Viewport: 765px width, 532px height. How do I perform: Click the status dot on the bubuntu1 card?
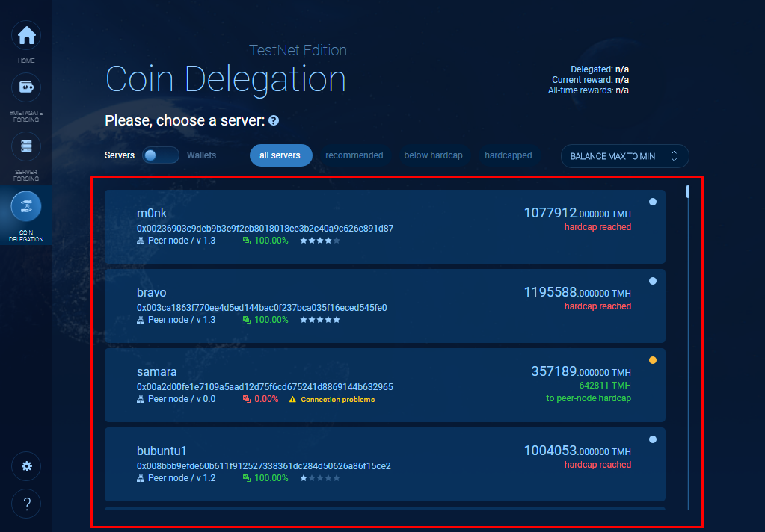coord(653,439)
